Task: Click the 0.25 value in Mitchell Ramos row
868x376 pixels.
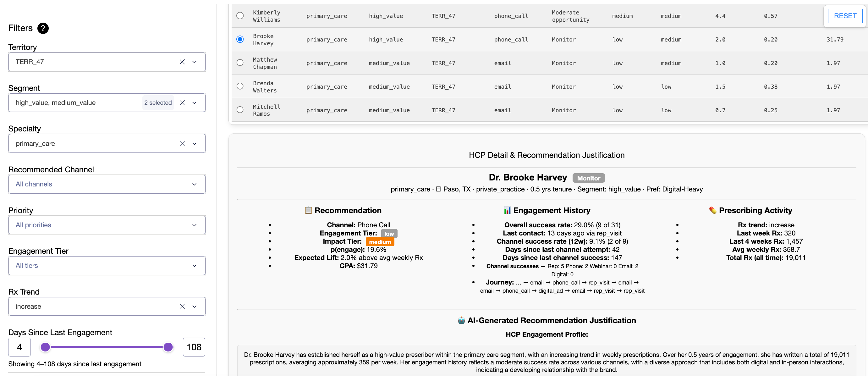Action: click(x=771, y=110)
